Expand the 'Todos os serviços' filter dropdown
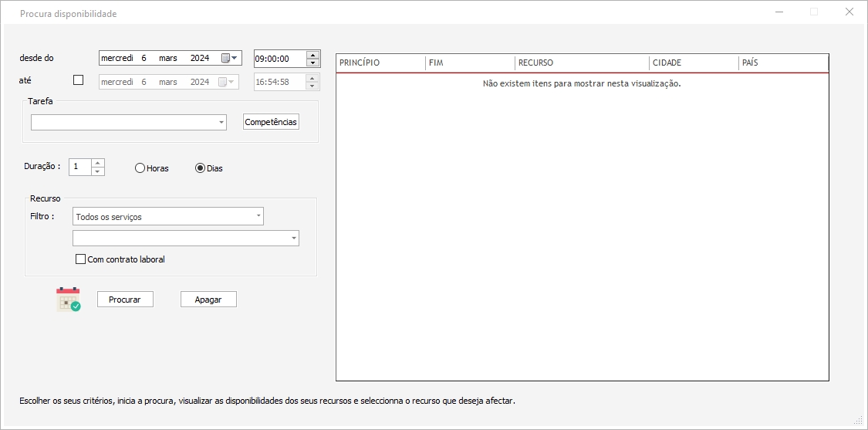Screen dimensions: 868x430 pyautogui.click(x=258, y=216)
